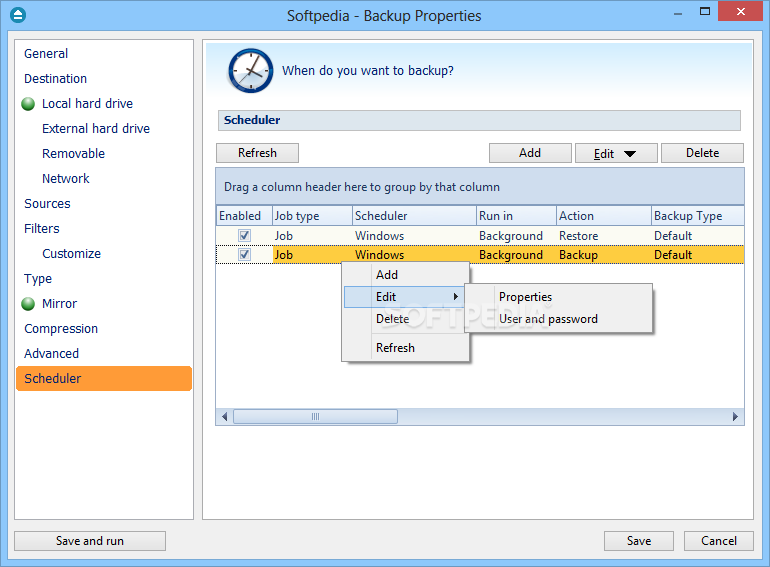Click the scroll left arrow of the grid
This screenshot has width=770, height=567.
tap(224, 417)
